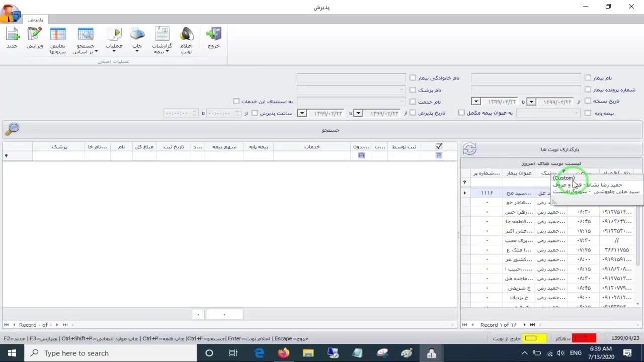Click the red بدهکار color swatch

584,338
